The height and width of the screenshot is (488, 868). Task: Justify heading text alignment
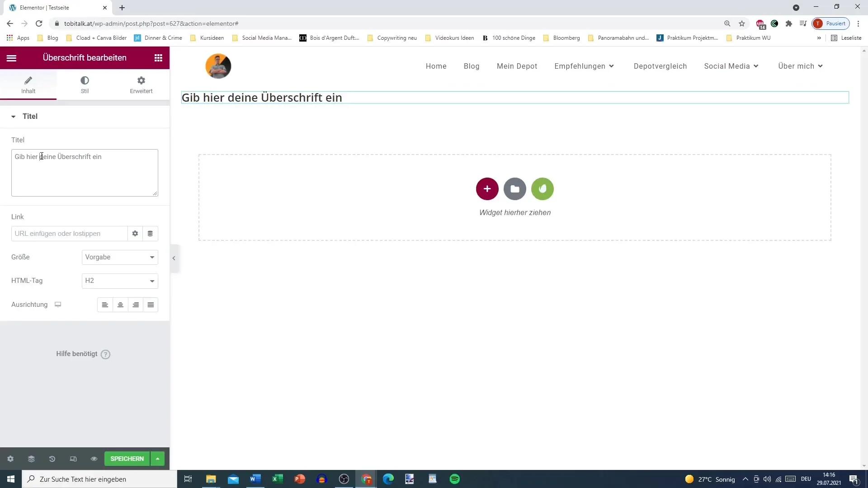coord(151,305)
